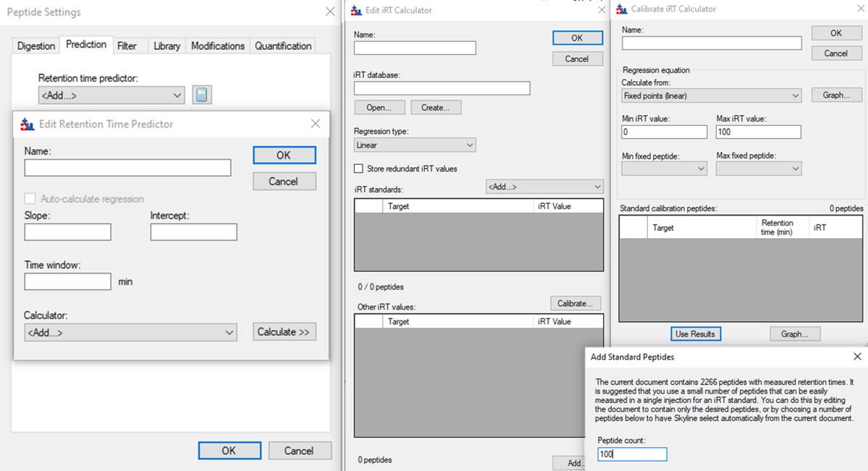868x471 pixels.
Task: Click Cancel in Calibrate iRT Calculator
Action: (x=836, y=53)
